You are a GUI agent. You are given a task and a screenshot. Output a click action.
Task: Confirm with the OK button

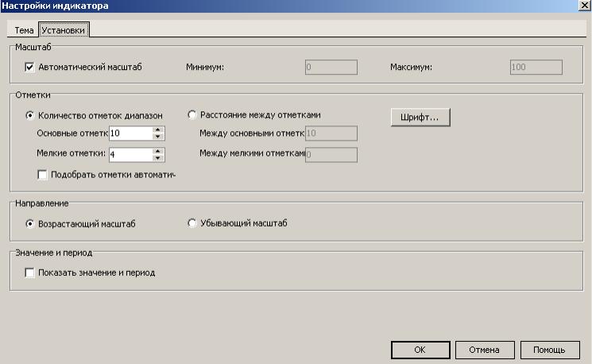point(420,350)
